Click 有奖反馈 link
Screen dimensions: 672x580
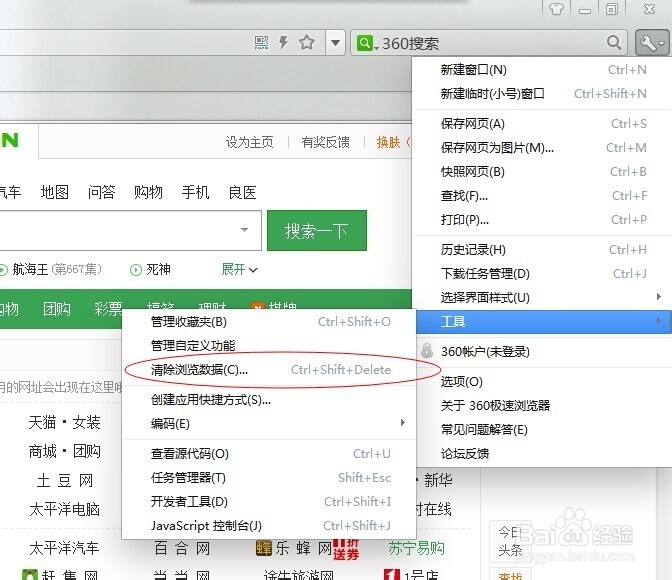[x=325, y=142]
